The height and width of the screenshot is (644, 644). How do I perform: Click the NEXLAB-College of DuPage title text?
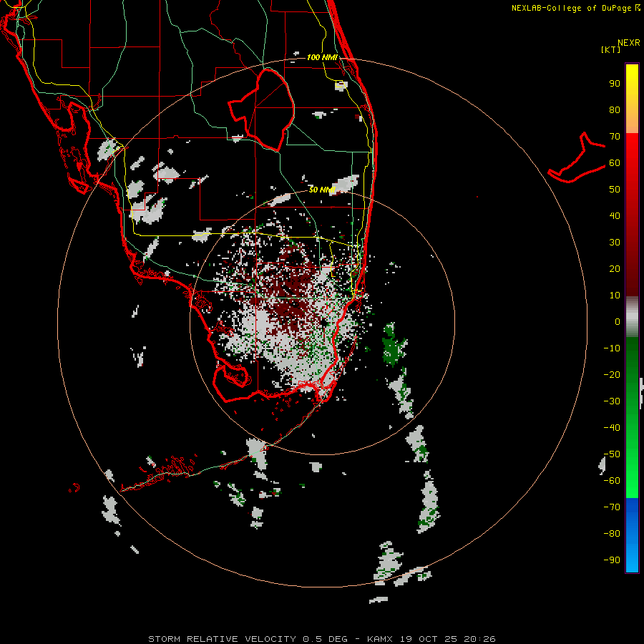[x=571, y=8]
